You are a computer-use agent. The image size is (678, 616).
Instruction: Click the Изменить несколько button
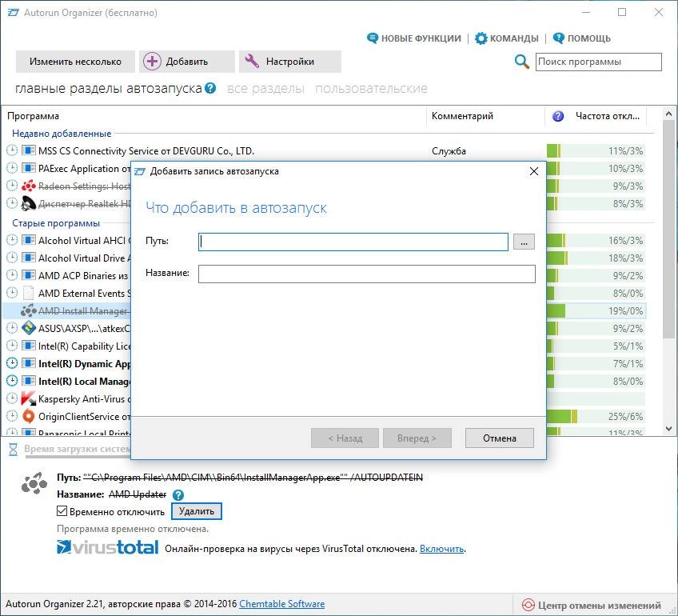[75, 62]
